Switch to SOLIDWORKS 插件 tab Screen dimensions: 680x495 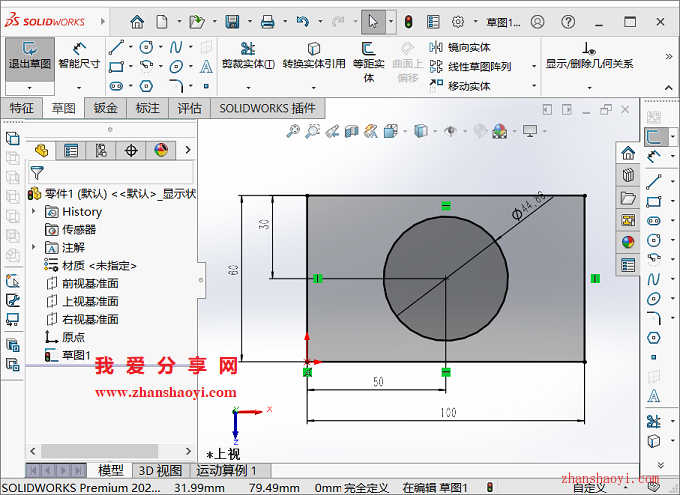click(267, 108)
